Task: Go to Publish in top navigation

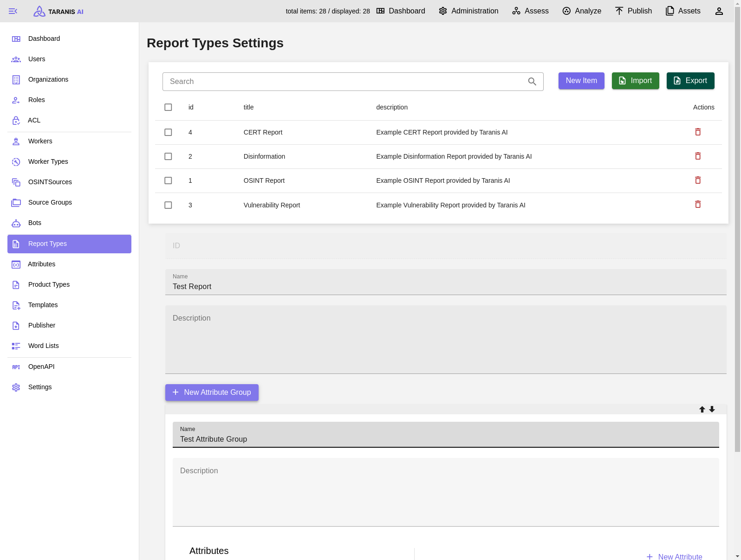Action: tap(633, 11)
